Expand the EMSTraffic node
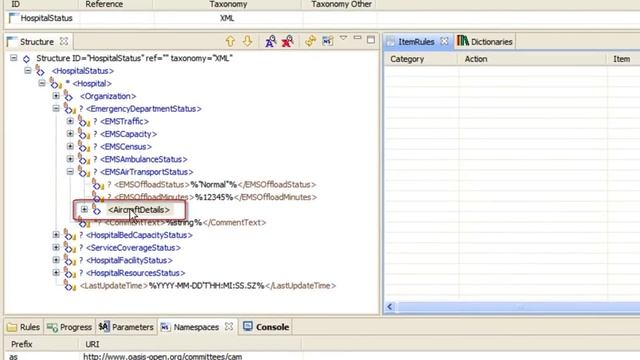This screenshot has width=640, height=360. click(x=70, y=121)
